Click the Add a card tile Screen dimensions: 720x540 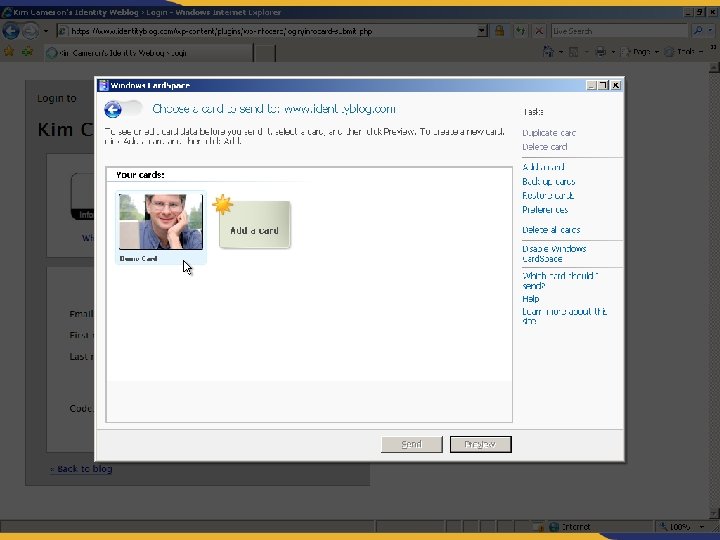coord(254,225)
